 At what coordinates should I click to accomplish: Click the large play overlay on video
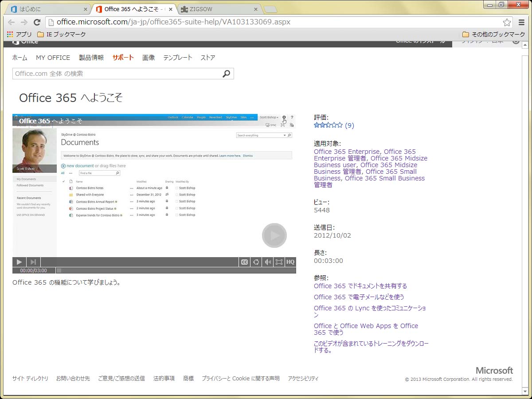pyautogui.click(x=274, y=235)
